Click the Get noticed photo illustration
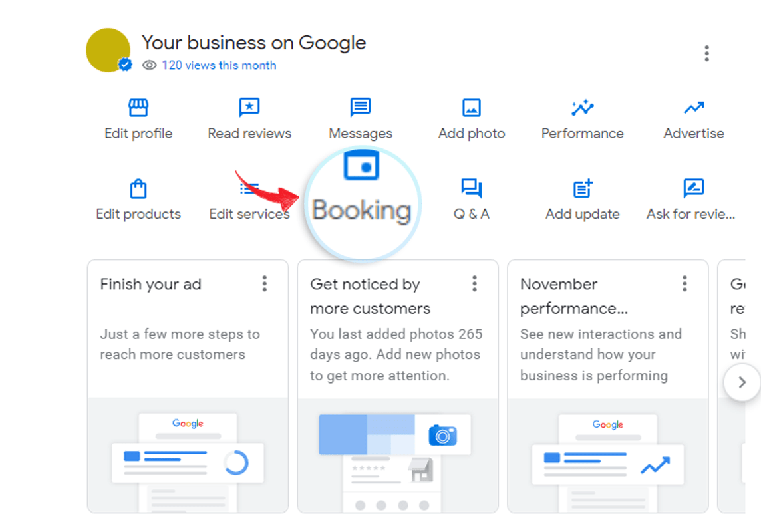The image size is (761, 532). coord(397,456)
